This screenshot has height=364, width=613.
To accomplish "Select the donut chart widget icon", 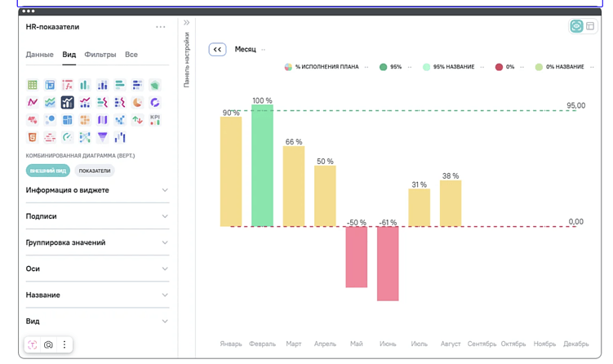I will (155, 103).
